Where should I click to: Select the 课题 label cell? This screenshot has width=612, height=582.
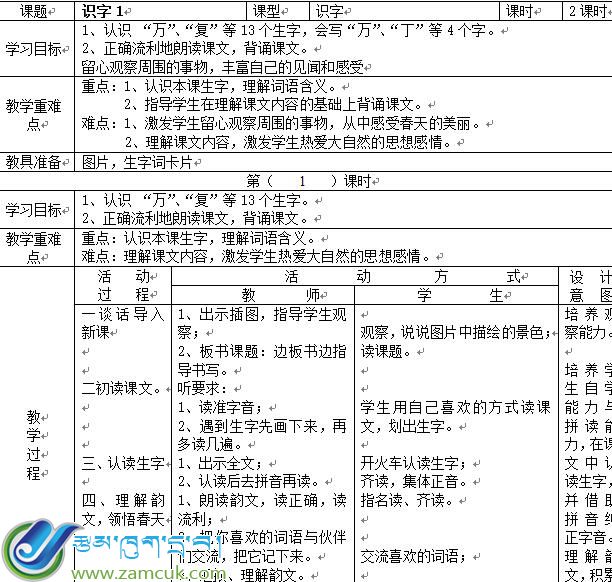34,11
